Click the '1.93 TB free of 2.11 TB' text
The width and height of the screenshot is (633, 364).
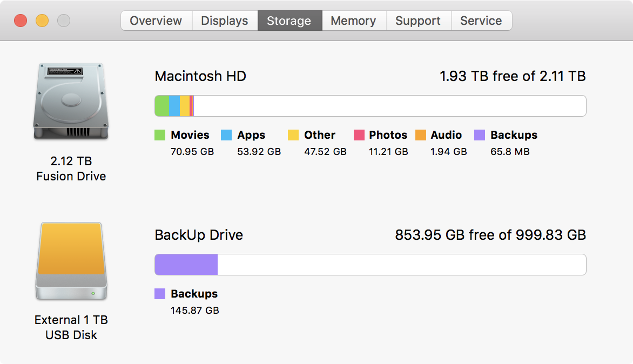pos(513,76)
